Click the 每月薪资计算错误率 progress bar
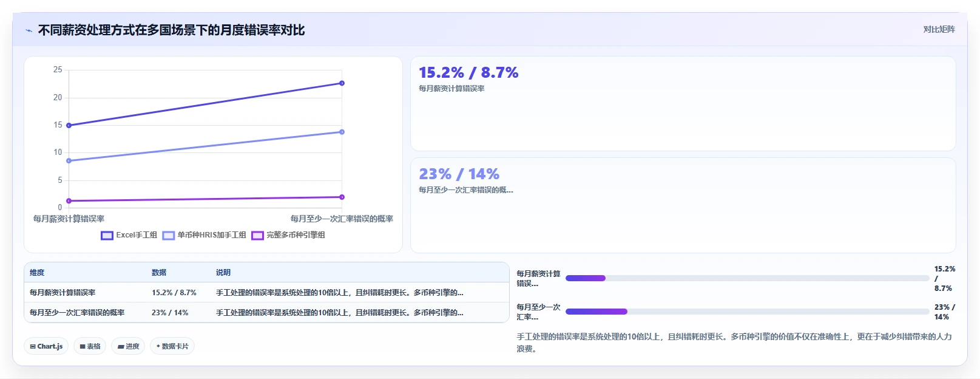 point(747,278)
